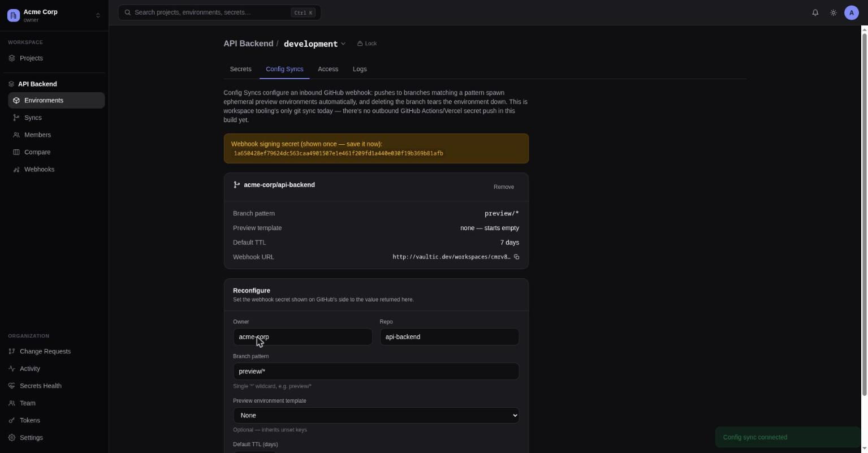
Task: Switch to the Secrets tab
Action: pos(240,69)
